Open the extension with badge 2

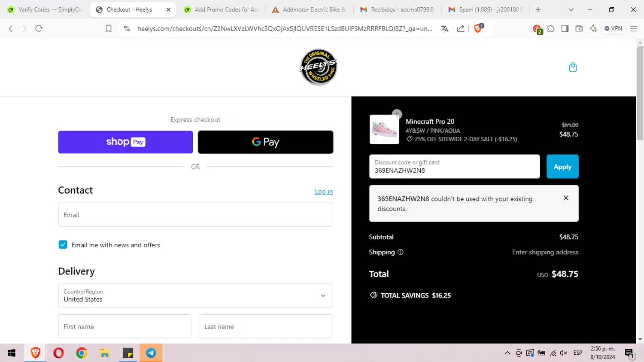537,29
